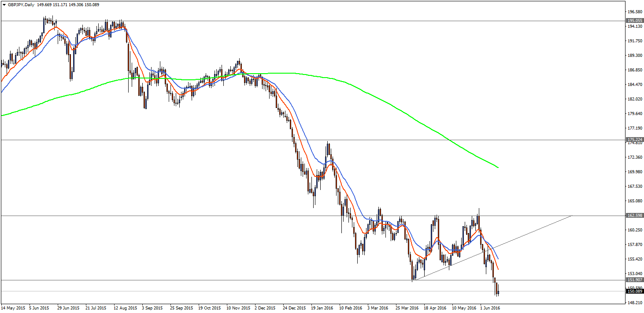The image size is (644, 313).
Task: Click the 18 Apr 2016 date label
Action: tap(435, 308)
